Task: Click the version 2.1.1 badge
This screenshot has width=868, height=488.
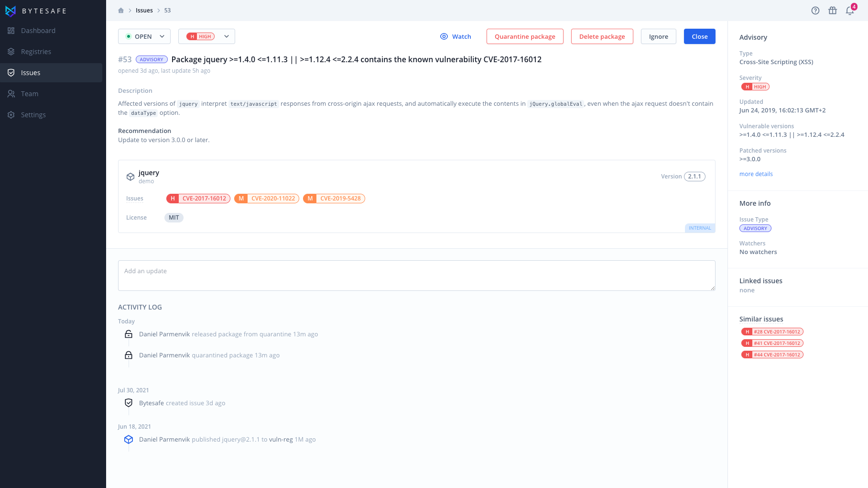Action: [x=694, y=177]
